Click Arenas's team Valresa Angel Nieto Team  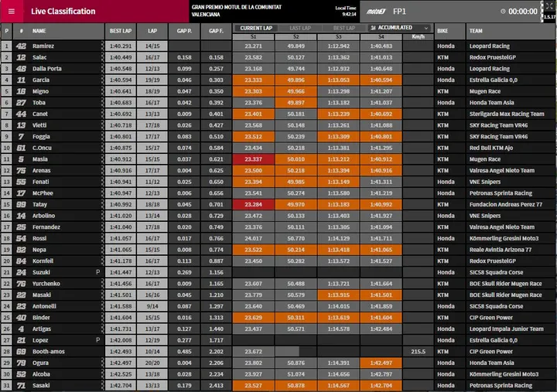coord(501,170)
